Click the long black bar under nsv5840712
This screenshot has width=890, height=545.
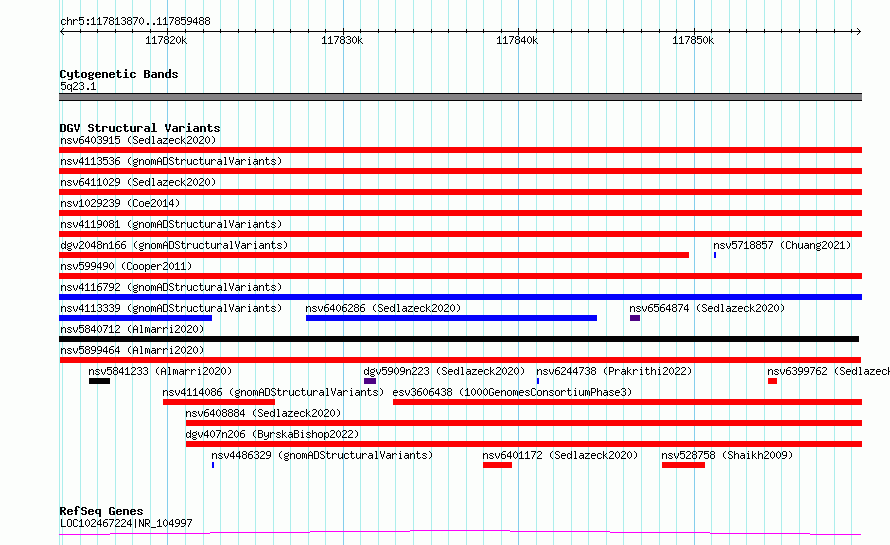coord(459,339)
